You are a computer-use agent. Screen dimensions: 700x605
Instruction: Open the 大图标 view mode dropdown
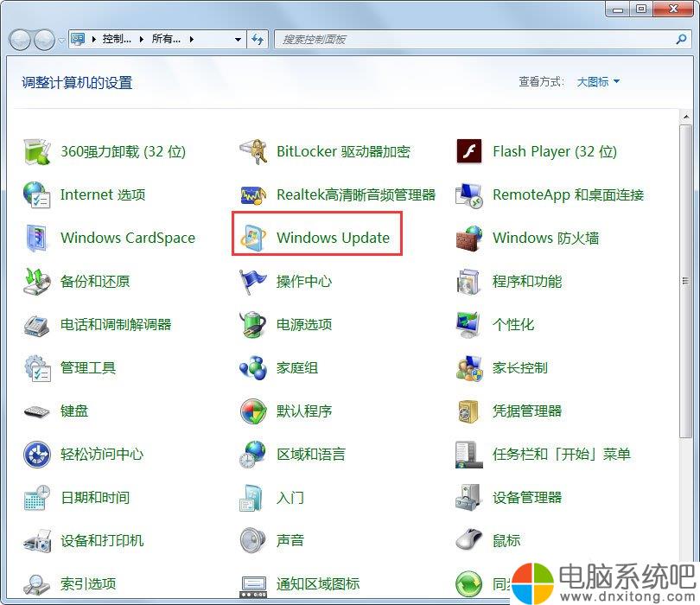[598, 82]
